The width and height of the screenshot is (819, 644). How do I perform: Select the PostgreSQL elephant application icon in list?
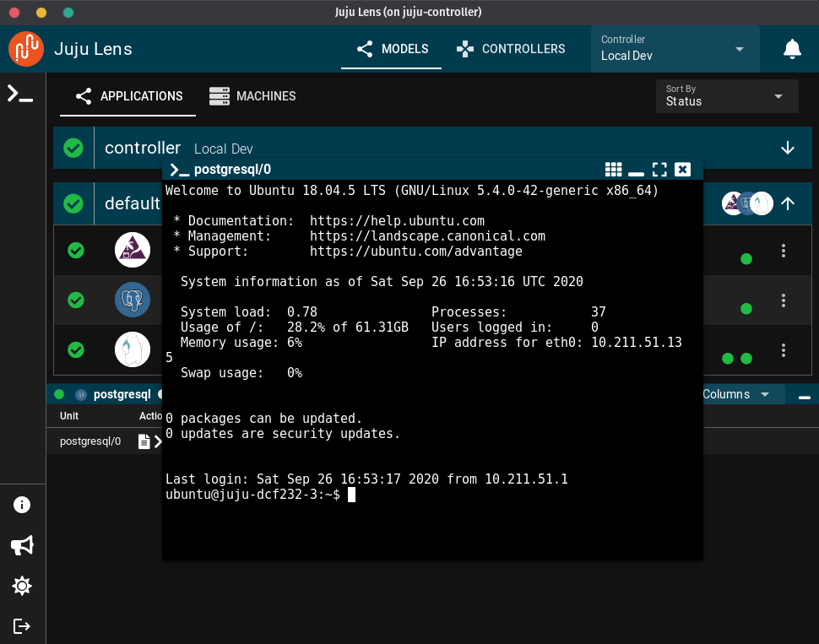[133, 300]
